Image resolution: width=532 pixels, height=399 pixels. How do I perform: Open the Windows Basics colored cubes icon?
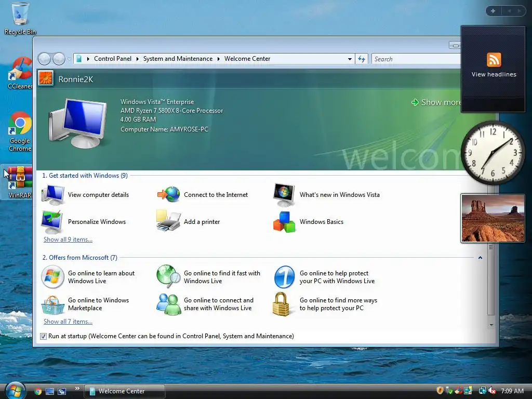284,222
